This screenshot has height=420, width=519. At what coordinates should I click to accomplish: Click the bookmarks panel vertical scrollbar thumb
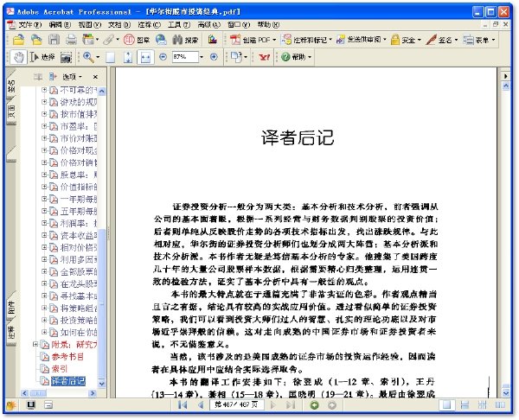click(102, 302)
